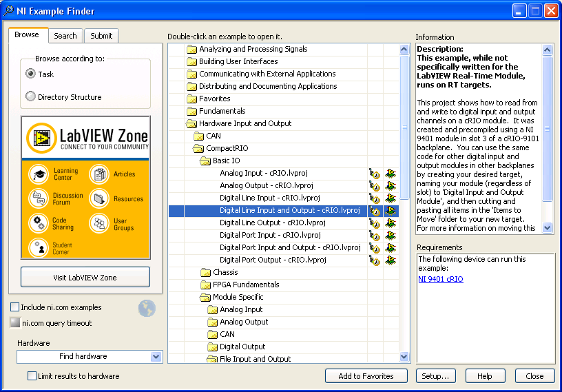Collapse the Basic IO folder
562x392 pixels.
click(205, 161)
